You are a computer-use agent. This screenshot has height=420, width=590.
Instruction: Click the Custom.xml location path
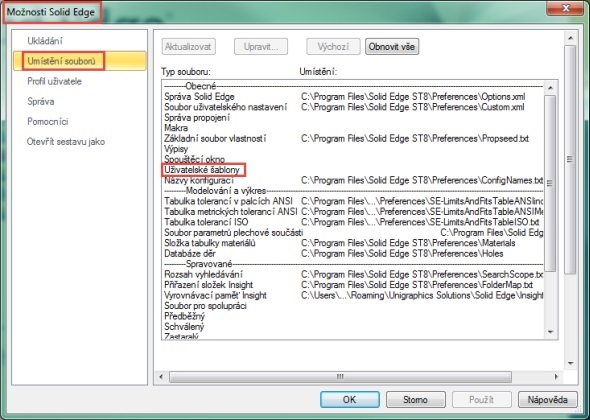pos(412,107)
